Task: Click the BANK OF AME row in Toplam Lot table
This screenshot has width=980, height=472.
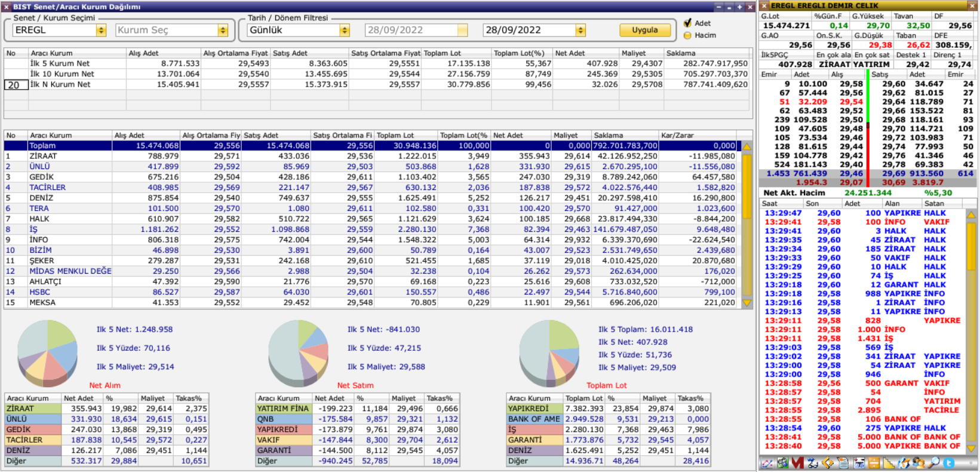Action: point(609,419)
